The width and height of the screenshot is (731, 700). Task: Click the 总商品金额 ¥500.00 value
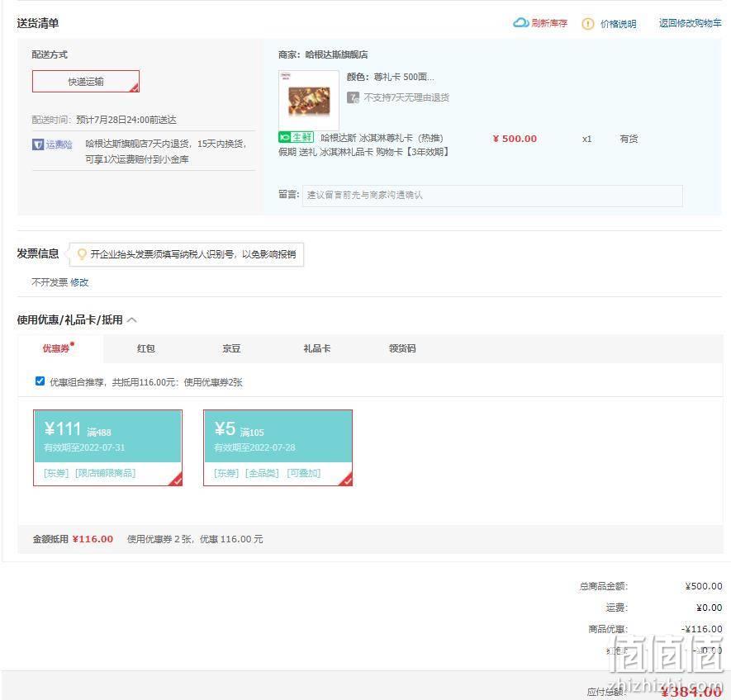704,586
